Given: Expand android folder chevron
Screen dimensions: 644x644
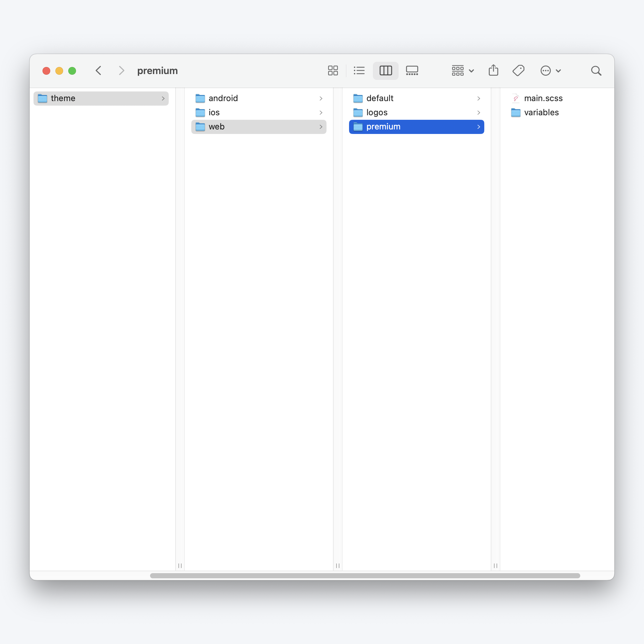Looking at the screenshot, I should click(321, 98).
